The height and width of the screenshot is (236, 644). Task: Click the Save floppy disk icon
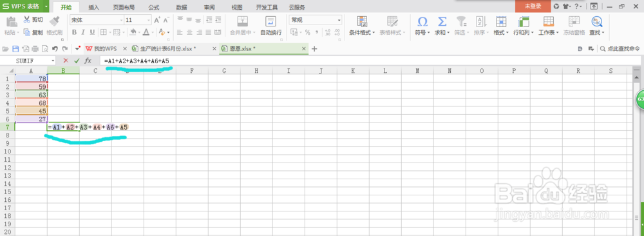[x=15, y=48]
